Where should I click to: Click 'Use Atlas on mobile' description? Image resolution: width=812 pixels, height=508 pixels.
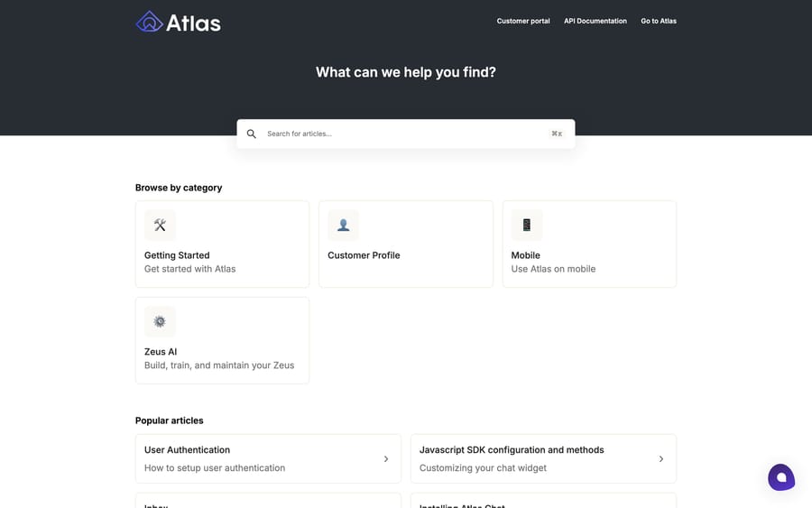click(x=553, y=269)
